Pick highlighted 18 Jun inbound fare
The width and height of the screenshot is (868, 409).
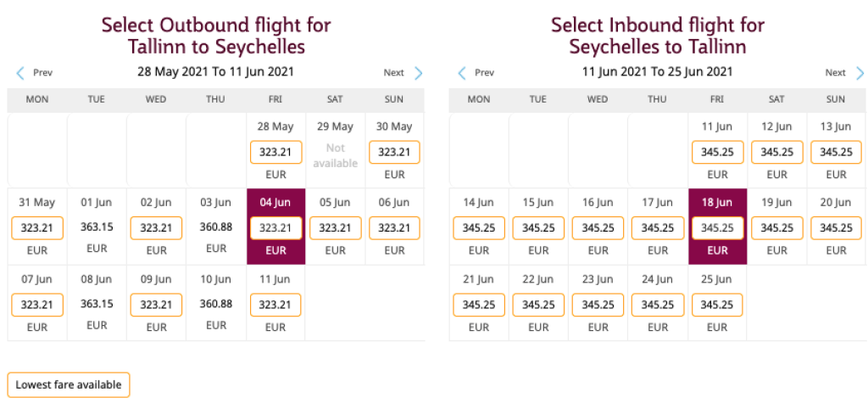(717, 228)
